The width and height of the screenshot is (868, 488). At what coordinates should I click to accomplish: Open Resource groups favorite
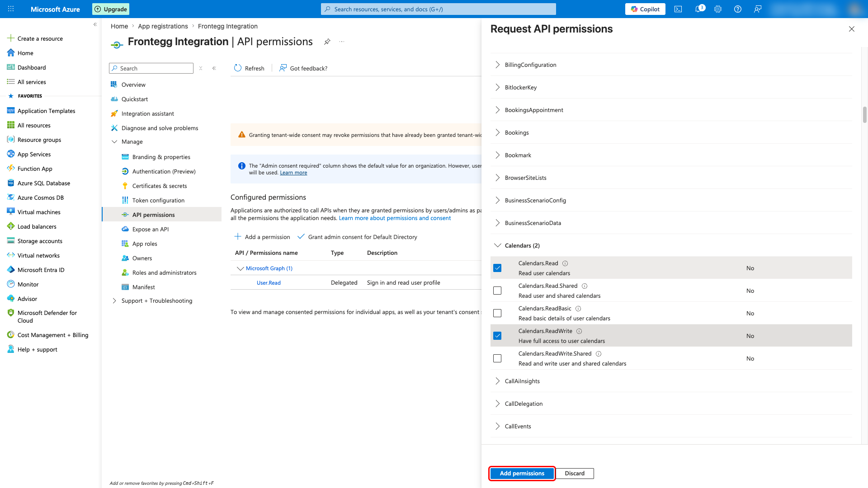click(x=39, y=140)
